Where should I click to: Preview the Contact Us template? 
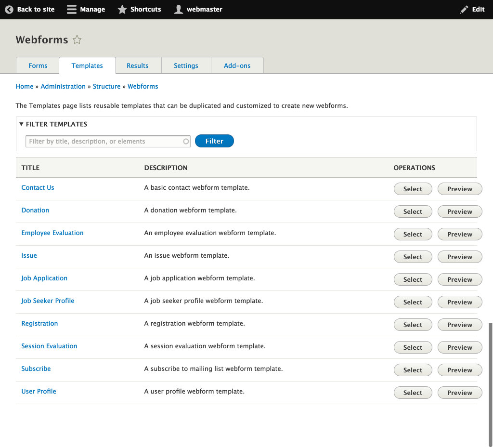coord(460,189)
